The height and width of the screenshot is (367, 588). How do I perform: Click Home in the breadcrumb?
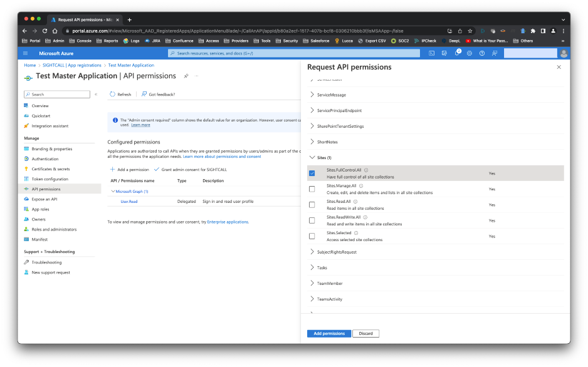(30, 65)
